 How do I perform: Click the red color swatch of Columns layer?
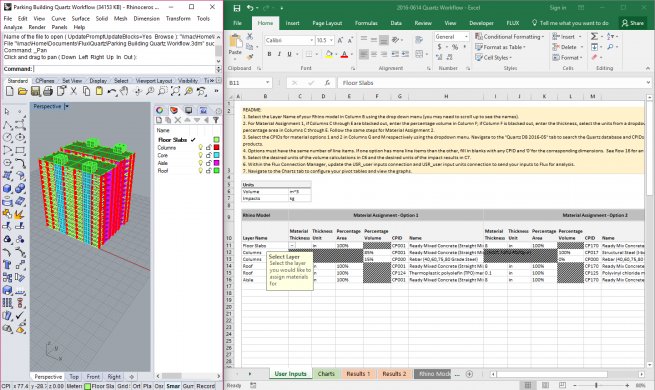(x=216, y=147)
